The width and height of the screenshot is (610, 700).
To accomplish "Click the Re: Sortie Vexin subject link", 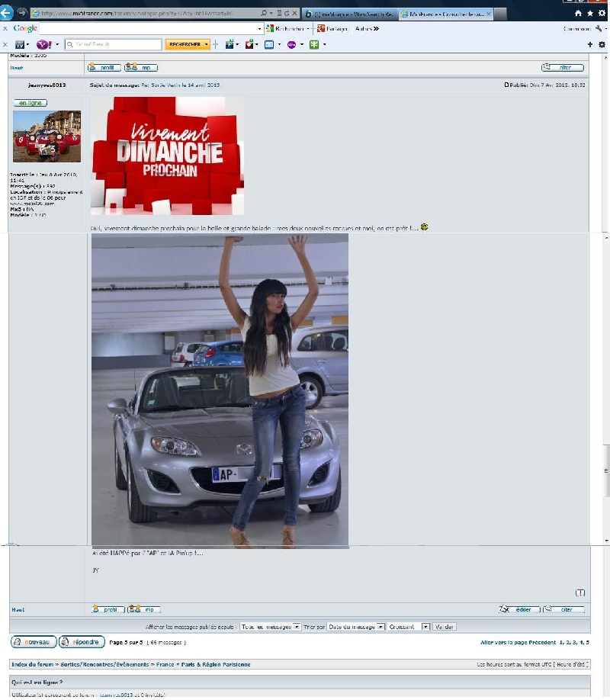I will click(181, 85).
